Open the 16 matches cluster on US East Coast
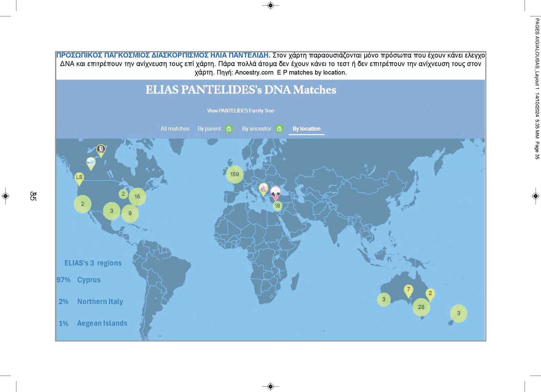 click(x=137, y=197)
